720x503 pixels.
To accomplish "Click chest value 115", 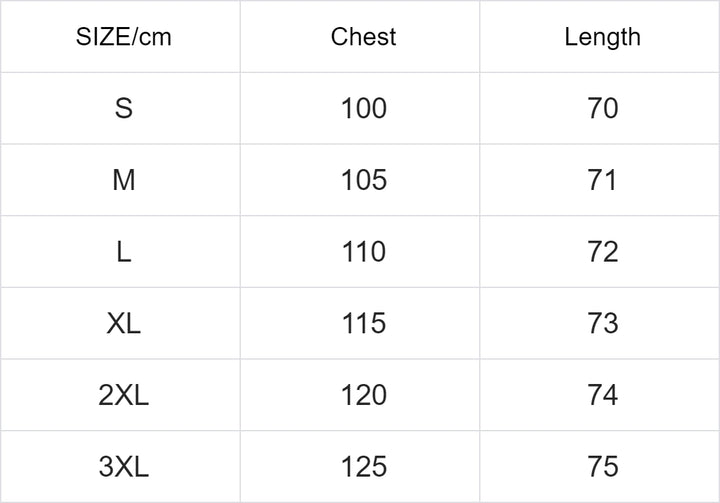I will coord(363,323).
